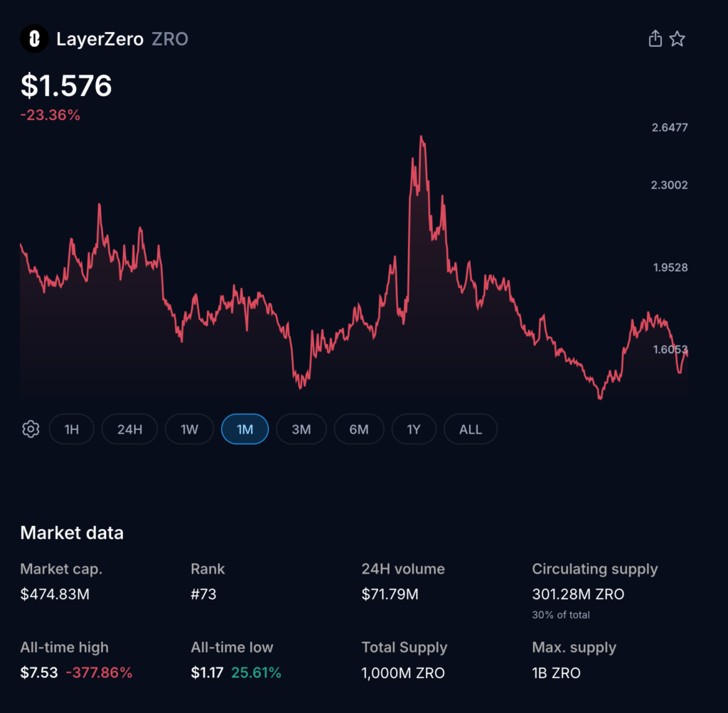Select the currently active 1M timeframe
Screen dimensions: 728x713
pos(245,429)
